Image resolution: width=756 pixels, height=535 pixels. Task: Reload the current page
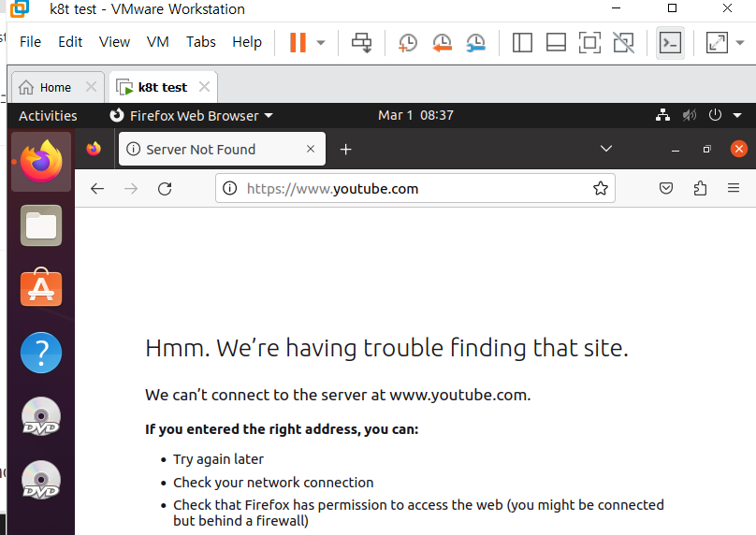coord(165,188)
